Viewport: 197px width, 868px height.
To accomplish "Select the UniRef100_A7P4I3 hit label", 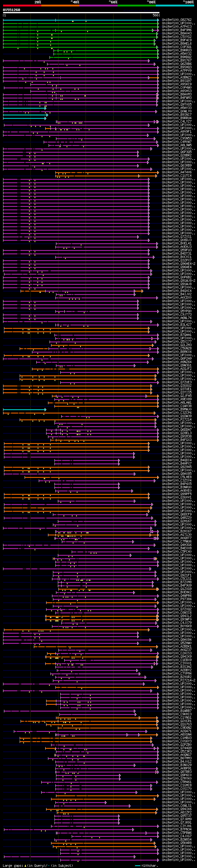I will pos(177,26).
